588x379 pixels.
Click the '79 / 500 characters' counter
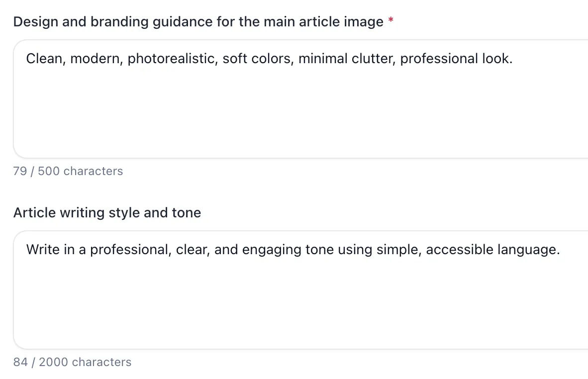(68, 171)
